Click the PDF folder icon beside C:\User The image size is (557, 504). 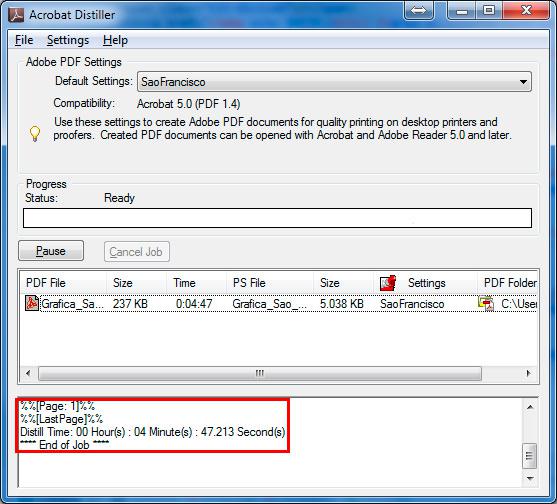pyautogui.click(x=486, y=304)
